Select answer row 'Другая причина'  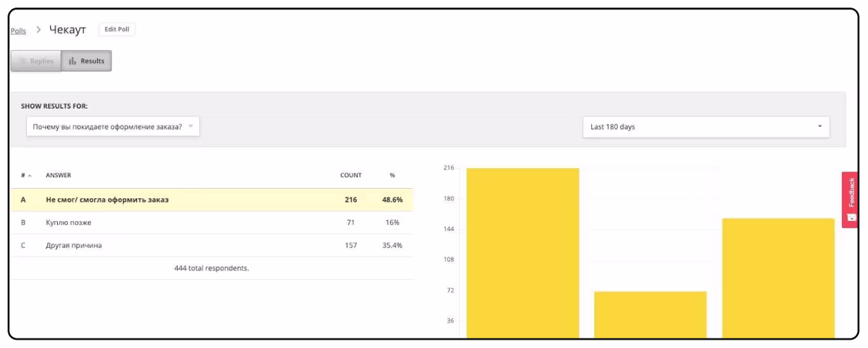point(212,245)
